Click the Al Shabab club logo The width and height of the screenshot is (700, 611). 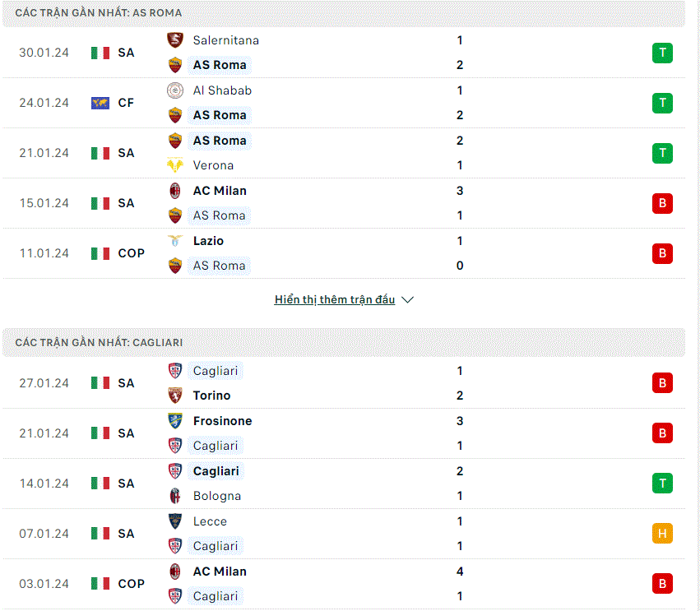tap(175, 90)
